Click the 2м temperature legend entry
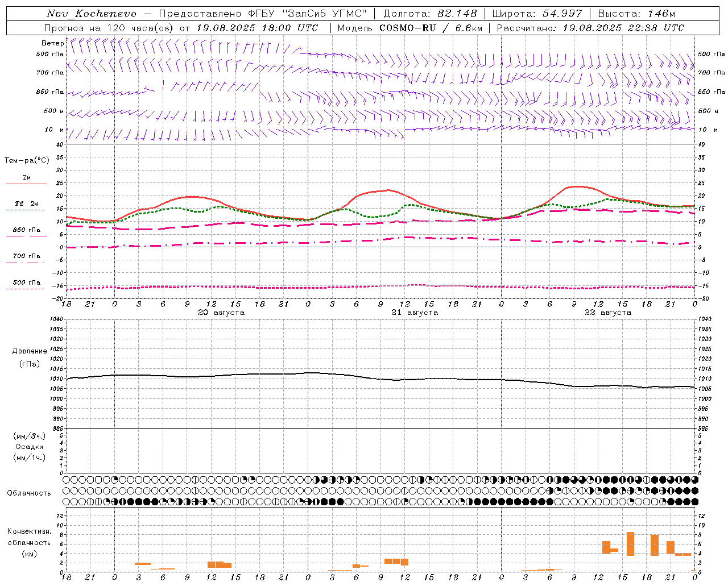This screenshot has width=728, height=582. (x=27, y=177)
